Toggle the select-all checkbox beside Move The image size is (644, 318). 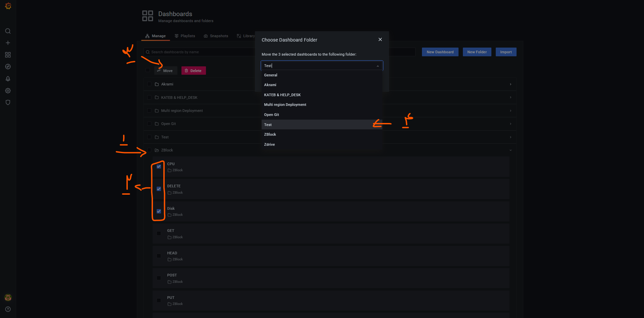point(148,70)
